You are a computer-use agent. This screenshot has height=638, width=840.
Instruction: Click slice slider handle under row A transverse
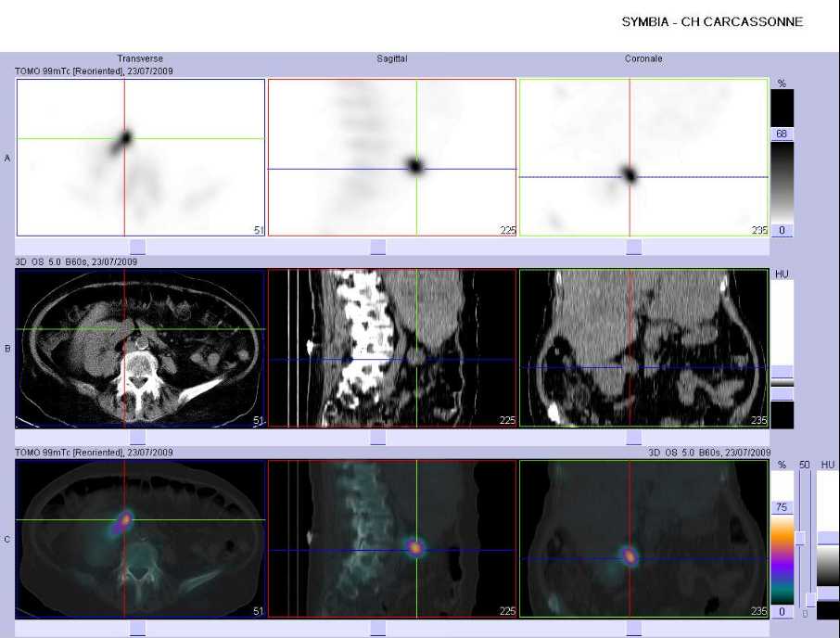pyautogui.click(x=137, y=247)
